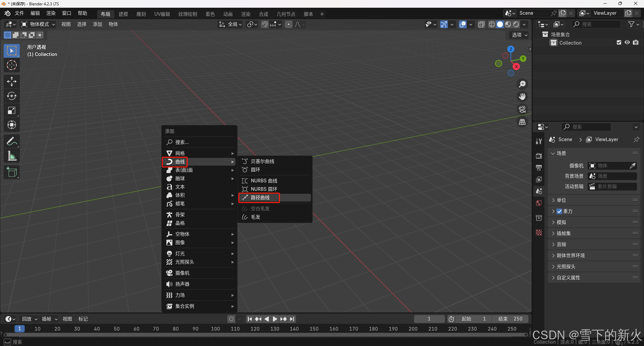Toggle viewport gizmo display button
This screenshot has height=346, width=644.
[x=444, y=24]
